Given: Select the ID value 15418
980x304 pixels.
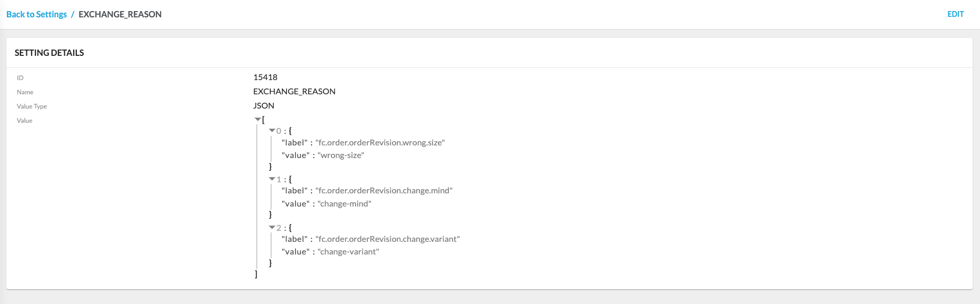Looking at the screenshot, I should pyautogui.click(x=266, y=77).
